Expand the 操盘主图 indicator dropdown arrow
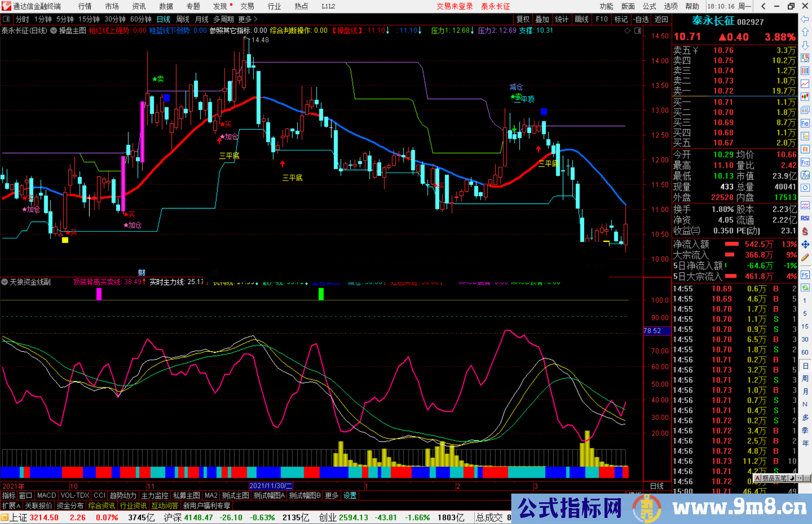Viewport: 812px width, 524px height. (x=54, y=31)
